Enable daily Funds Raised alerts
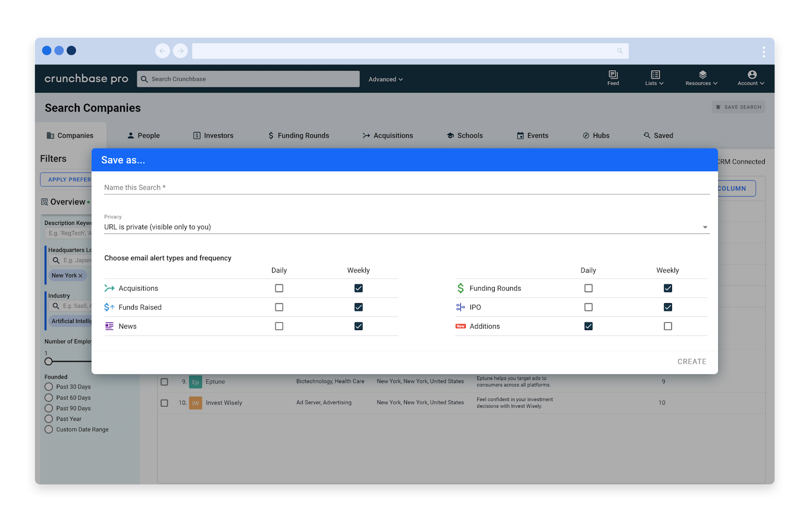The width and height of the screenshot is (812, 521). click(279, 307)
